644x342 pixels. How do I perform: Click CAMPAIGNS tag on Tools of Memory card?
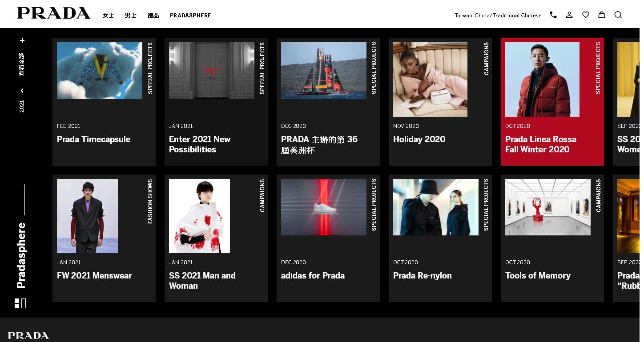tap(598, 195)
